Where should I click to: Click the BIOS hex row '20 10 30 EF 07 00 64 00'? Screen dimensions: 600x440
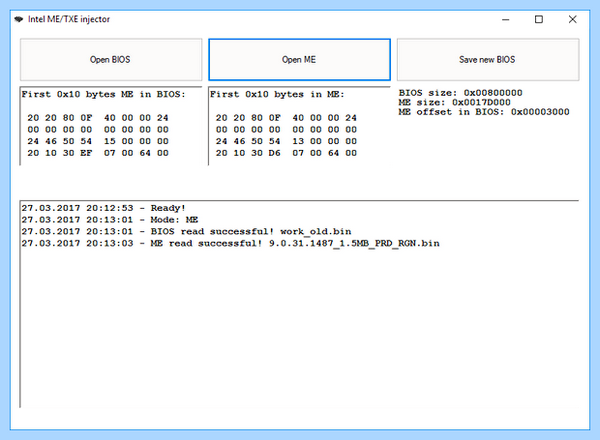[98, 153]
